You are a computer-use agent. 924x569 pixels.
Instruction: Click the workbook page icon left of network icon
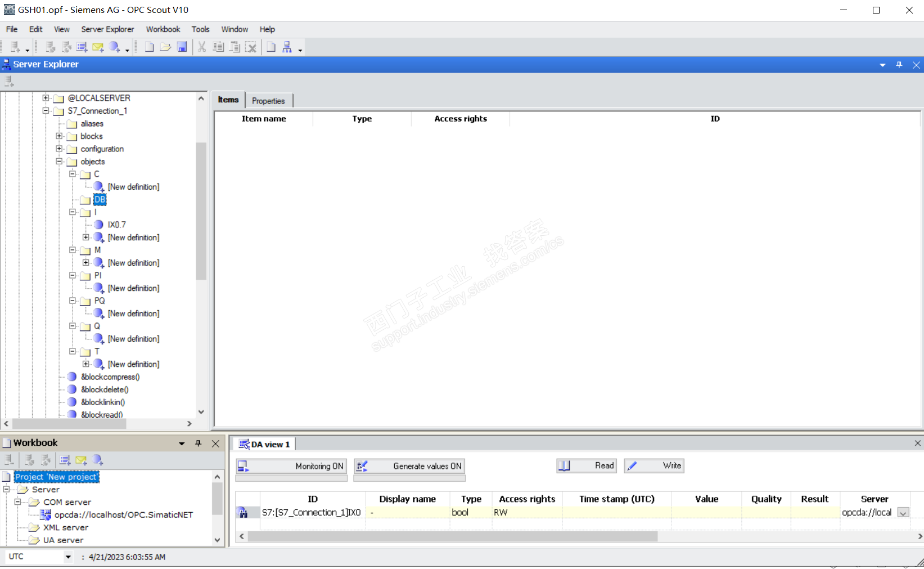coord(271,47)
